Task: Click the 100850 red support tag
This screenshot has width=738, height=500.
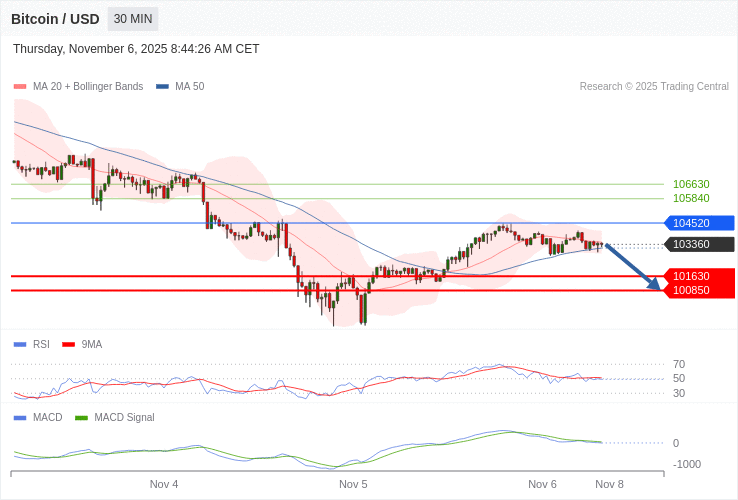Action: pyautogui.click(x=699, y=290)
